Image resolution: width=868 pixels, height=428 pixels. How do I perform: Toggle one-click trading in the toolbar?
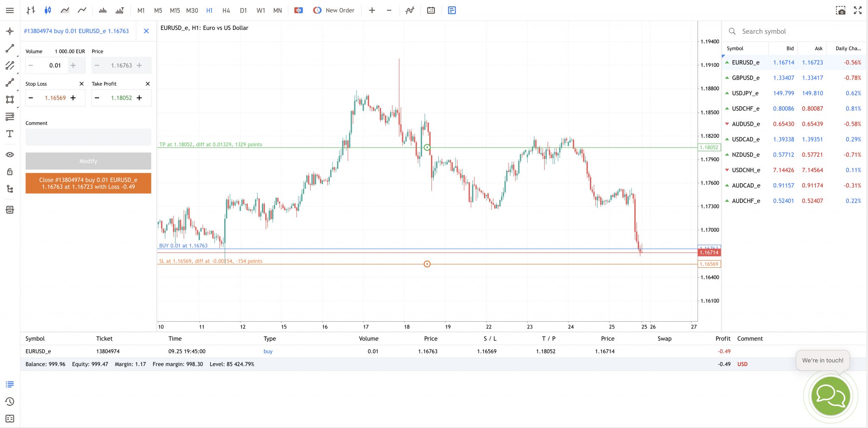point(299,10)
